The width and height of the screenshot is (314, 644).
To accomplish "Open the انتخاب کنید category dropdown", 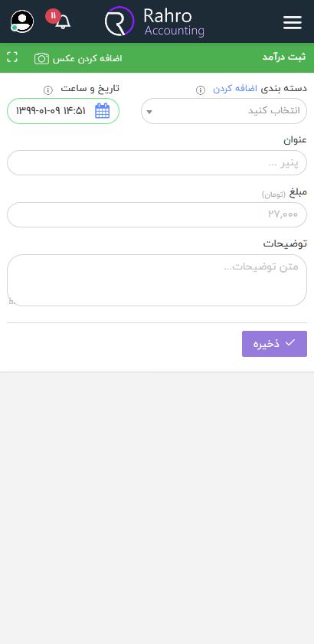I will click(224, 111).
